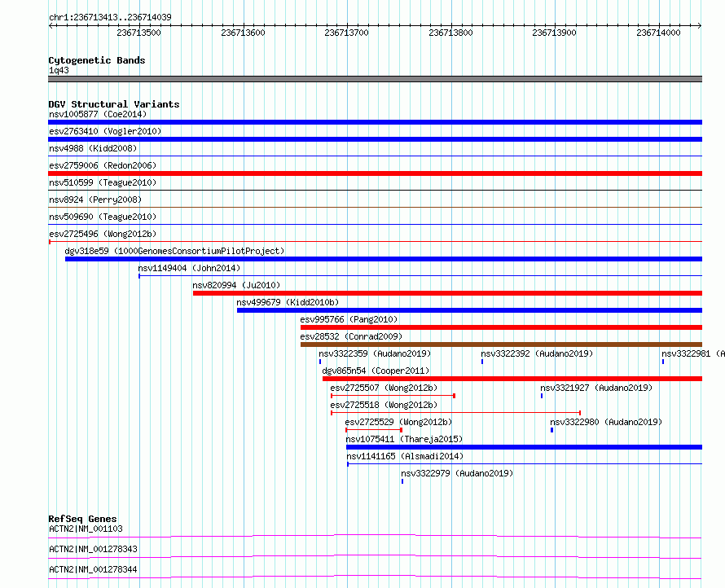Image resolution: width=725 pixels, height=588 pixels.
Task: Click ruler position 236713800
Action: tap(450, 33)
